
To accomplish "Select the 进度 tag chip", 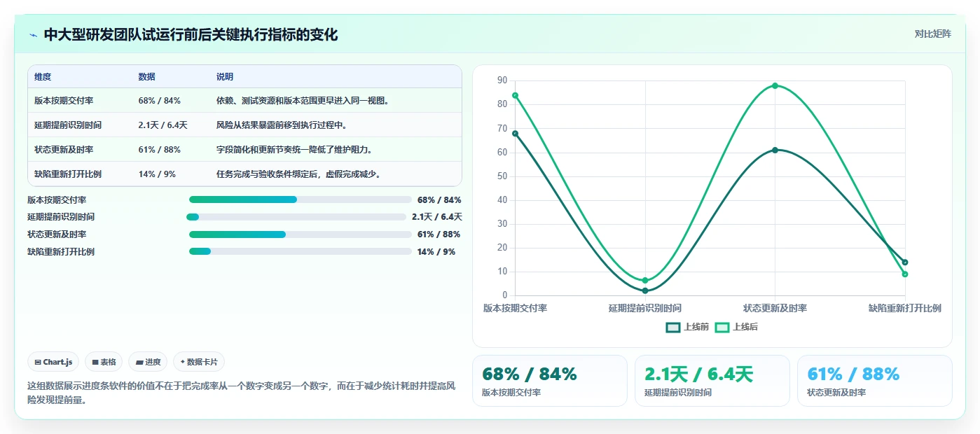I will 148,362.
